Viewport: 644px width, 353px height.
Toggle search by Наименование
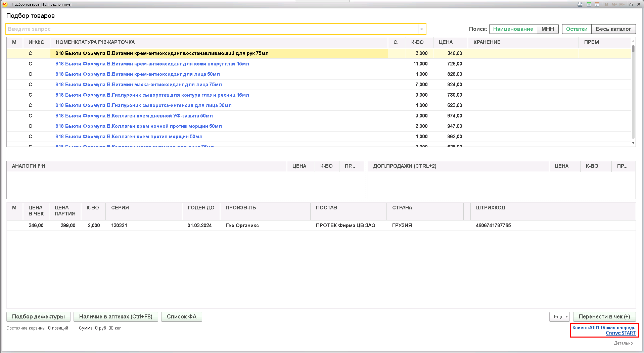513,29
